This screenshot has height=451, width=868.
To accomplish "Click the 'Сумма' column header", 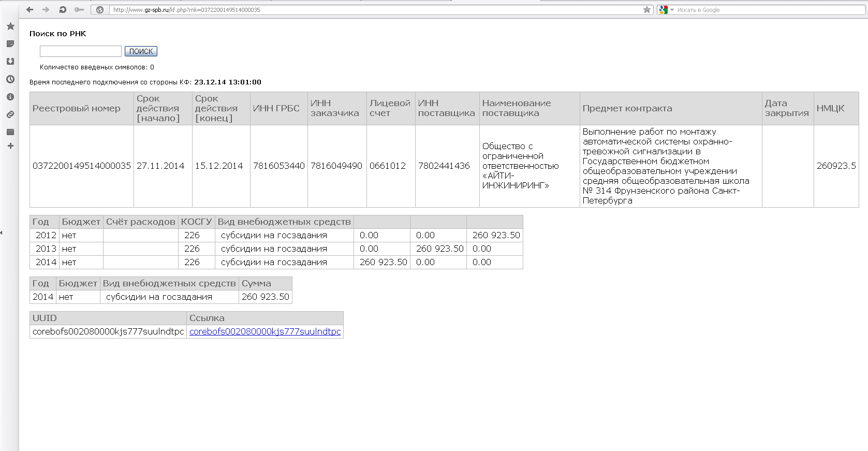I will (266, 283).
